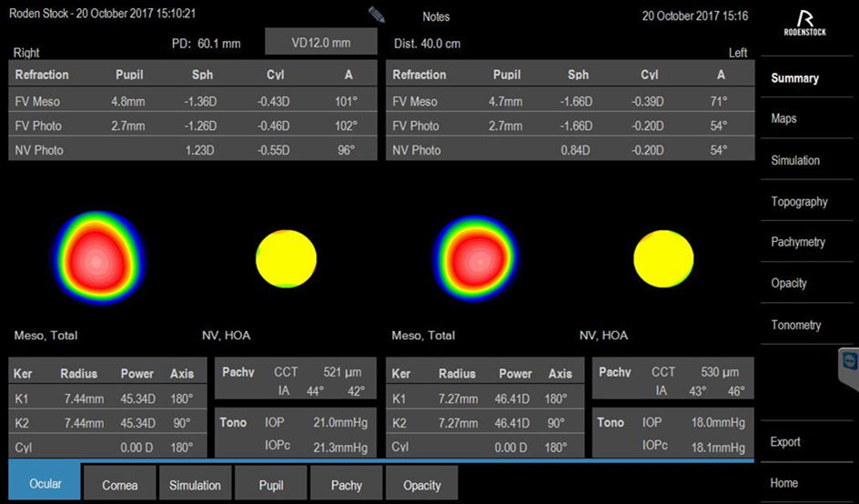859x504 pixels.
Task: Click left eye IOPc 18.1mmHg
Action: coord(718,449)
